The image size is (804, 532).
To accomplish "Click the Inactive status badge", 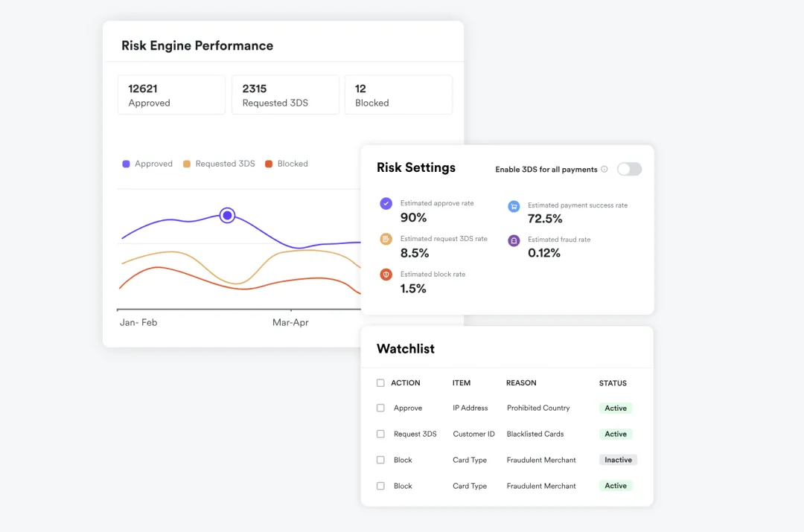I will coord(618,460).
